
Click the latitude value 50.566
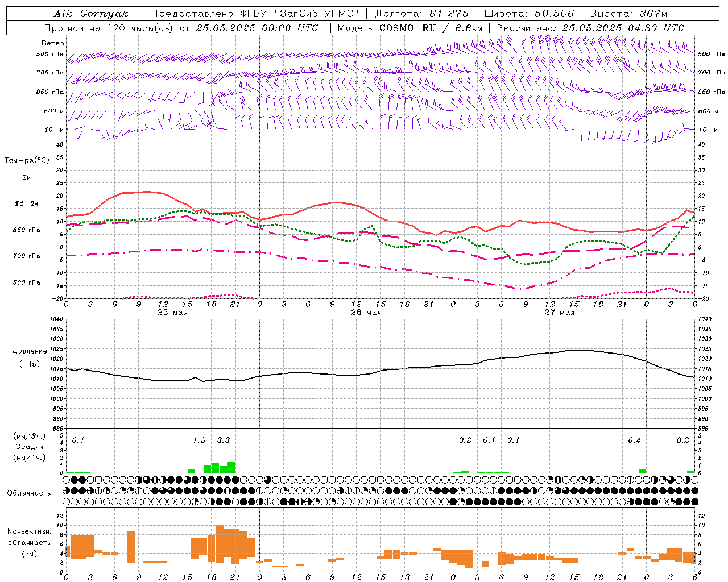tap(555, 14)
